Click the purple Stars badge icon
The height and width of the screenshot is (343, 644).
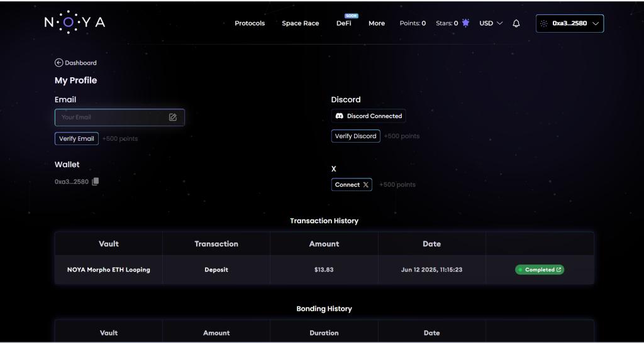[465, 23]
